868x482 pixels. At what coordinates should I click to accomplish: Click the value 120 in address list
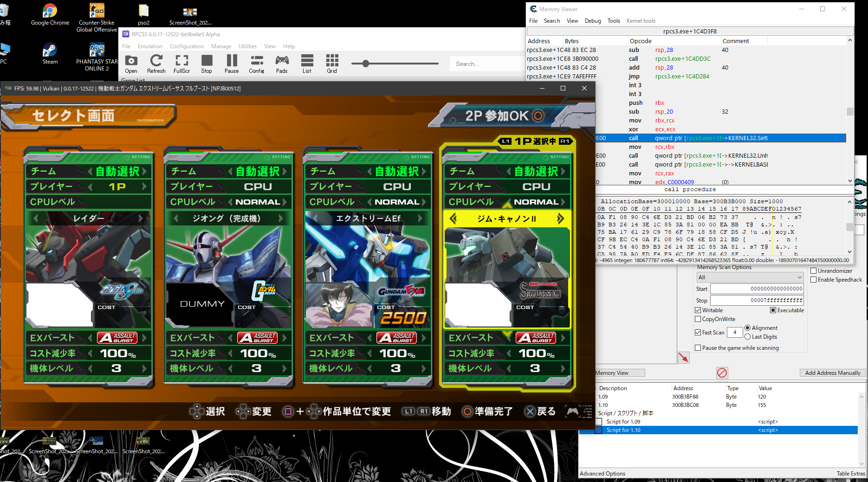[762, 397]
